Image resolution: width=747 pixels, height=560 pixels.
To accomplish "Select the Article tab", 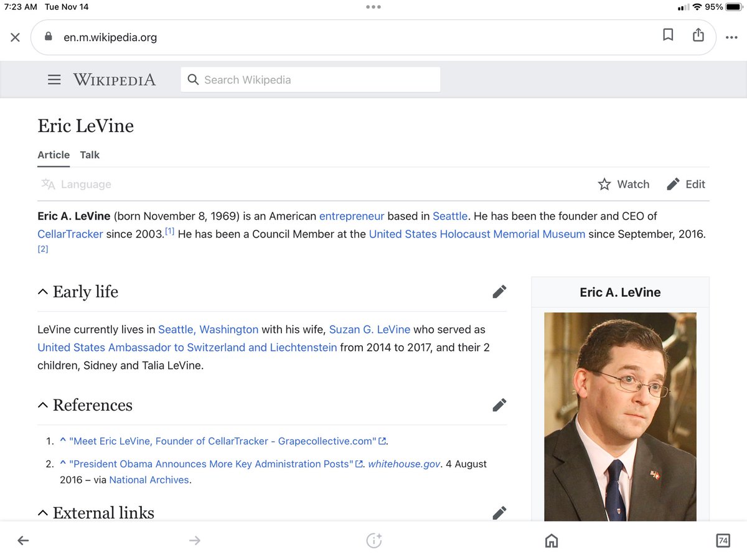I will pos(54,155).
